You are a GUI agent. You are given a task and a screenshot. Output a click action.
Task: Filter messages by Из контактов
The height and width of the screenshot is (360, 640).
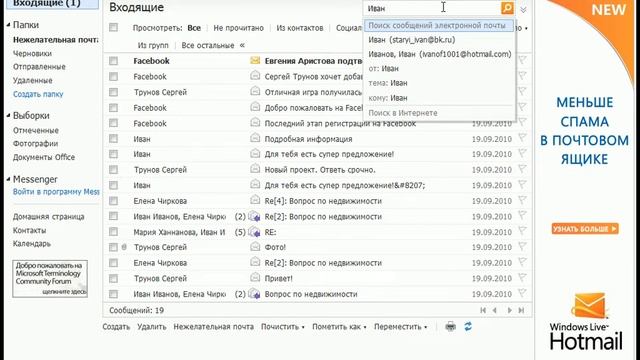click(x=300, y=28)
